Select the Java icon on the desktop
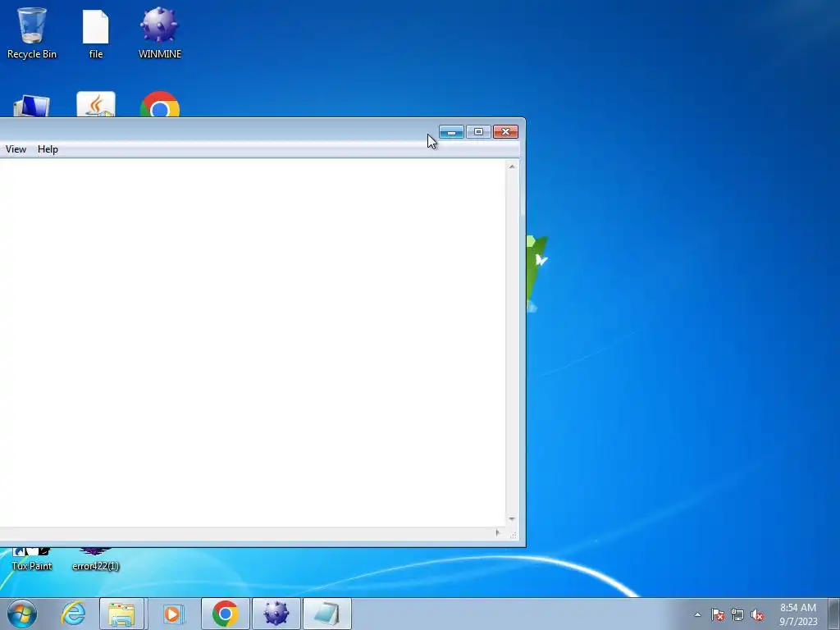 (96, 104)
